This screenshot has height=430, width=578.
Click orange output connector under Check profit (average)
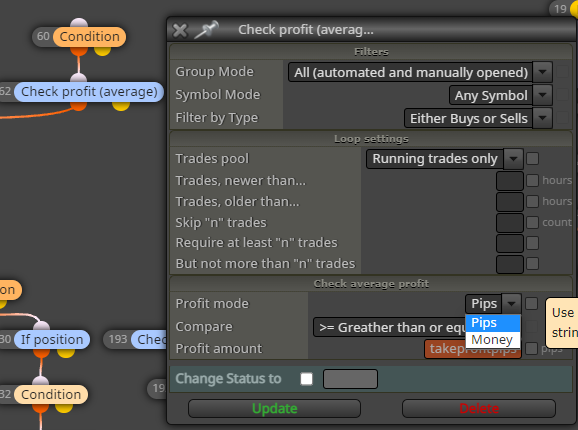(x=78, y=106)
